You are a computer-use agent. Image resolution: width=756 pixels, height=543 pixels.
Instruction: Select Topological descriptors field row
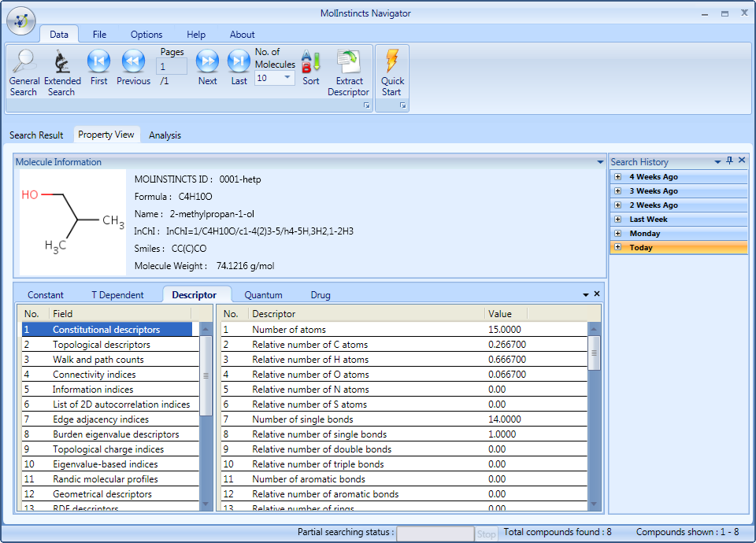click(x=110, y=345)
